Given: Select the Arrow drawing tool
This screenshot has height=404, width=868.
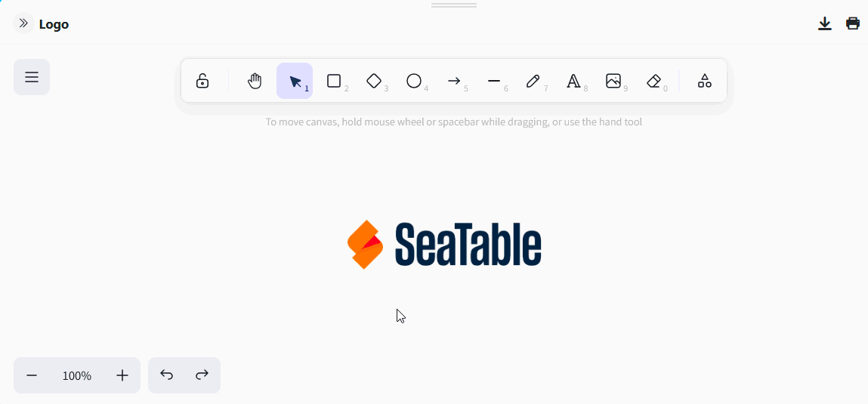Looking at the screenshot, I should 454,81.
